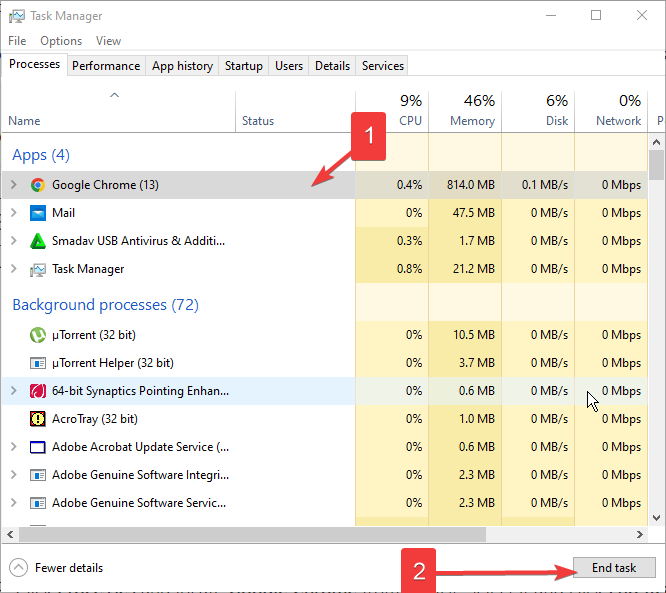Screen dimensions: 666x593
Task: Click the vertical scrollbar down arrow
Action: [656, 518]
